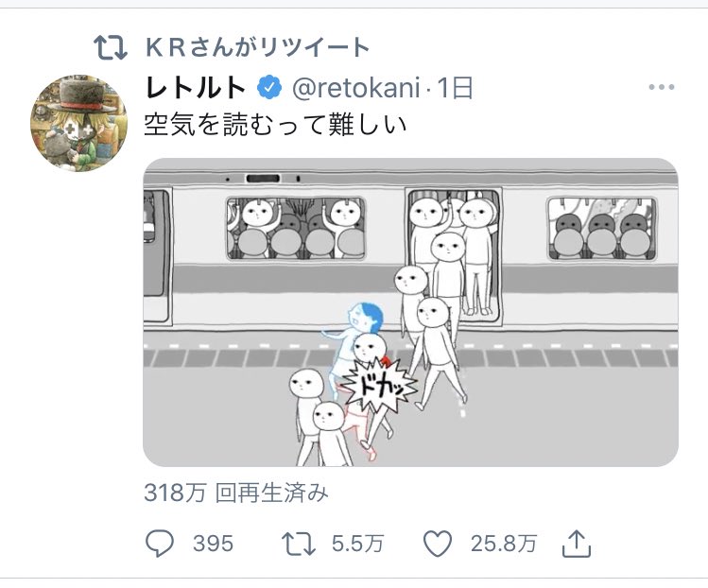This screenshot has width=708, height=588.
Task: Click the KRさんがリツイート label
Action: point(257,47)
